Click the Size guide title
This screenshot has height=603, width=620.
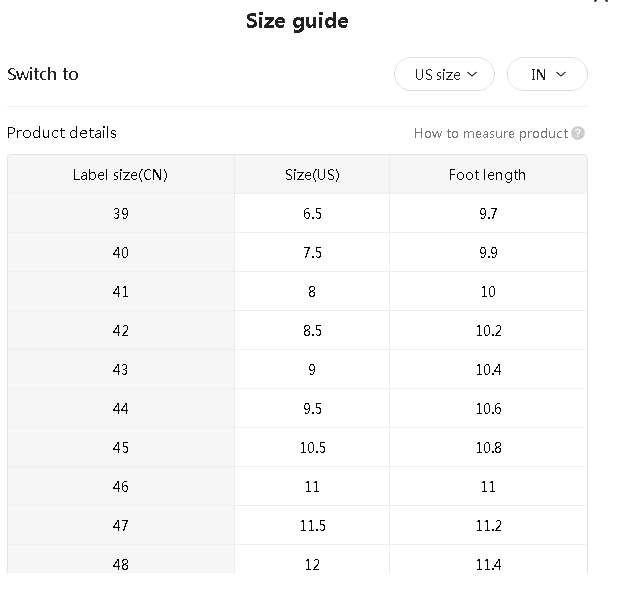tap(297, 21)
